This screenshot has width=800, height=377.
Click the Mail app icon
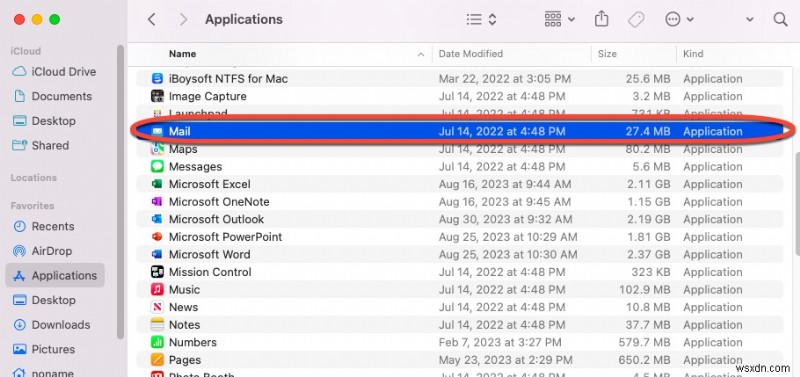tap(157, 131)
